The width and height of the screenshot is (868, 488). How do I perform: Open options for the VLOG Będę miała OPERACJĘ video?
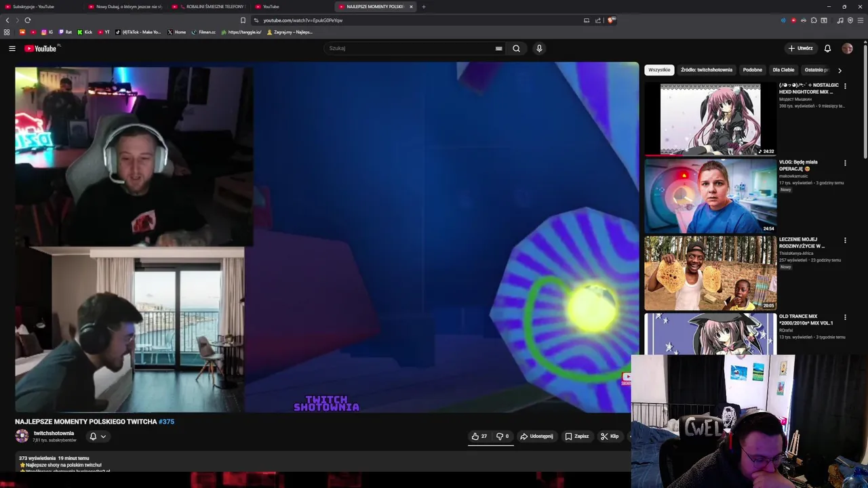pos(845,163)
